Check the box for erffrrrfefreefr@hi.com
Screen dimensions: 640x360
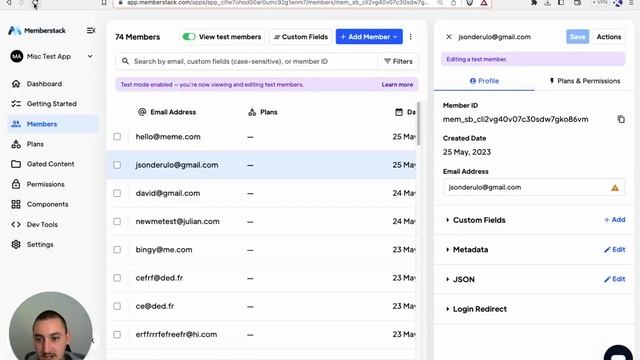pos(117,334)
